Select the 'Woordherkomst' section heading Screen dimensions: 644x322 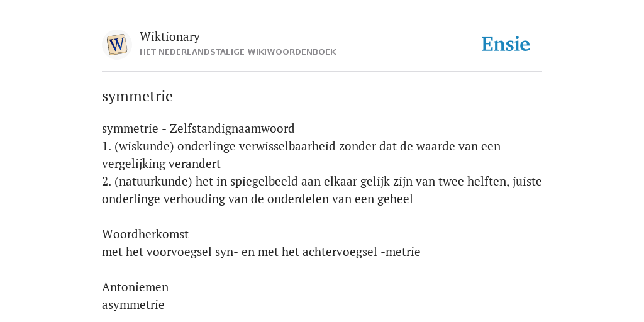pyautogui.click(x=145, y=234)
